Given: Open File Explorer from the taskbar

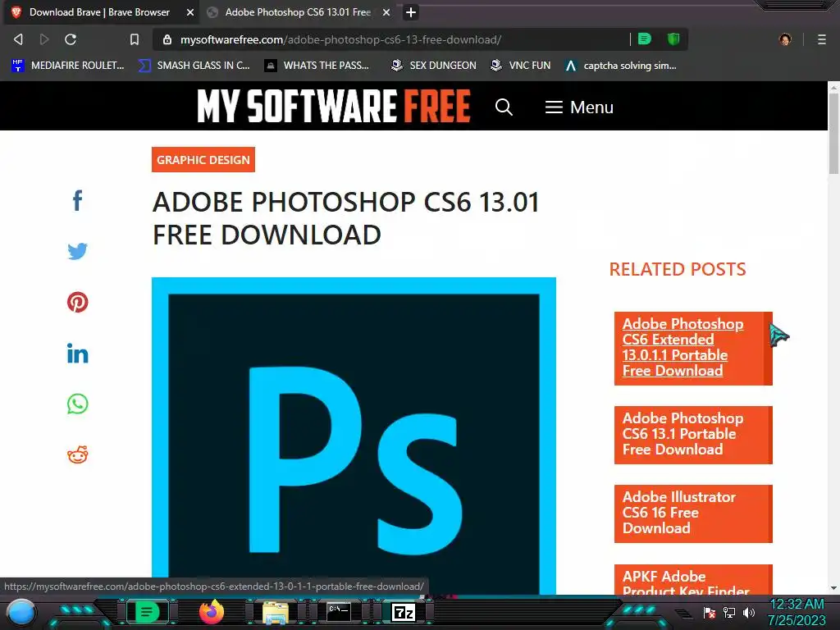Looking at the screenshot, I should (x=276, y=613).
